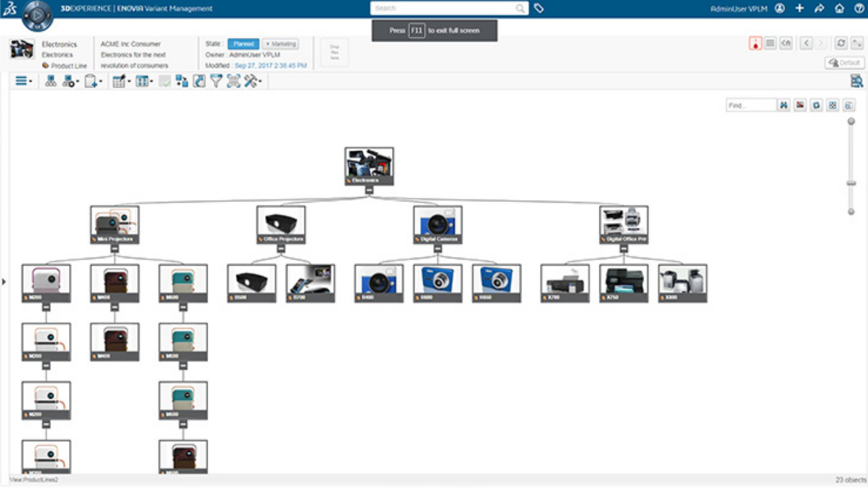Click the zoom slider handle
This screenshot has height=488, width=868.
tap(851, 183)
